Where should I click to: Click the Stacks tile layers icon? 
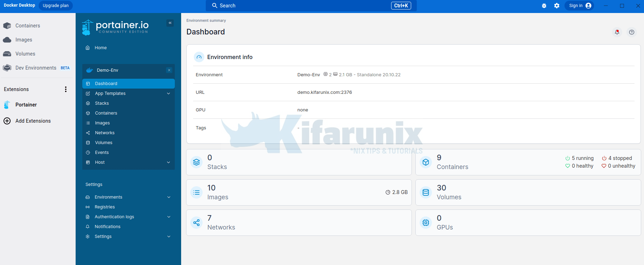pyautogui.click(x=197, y=162)
